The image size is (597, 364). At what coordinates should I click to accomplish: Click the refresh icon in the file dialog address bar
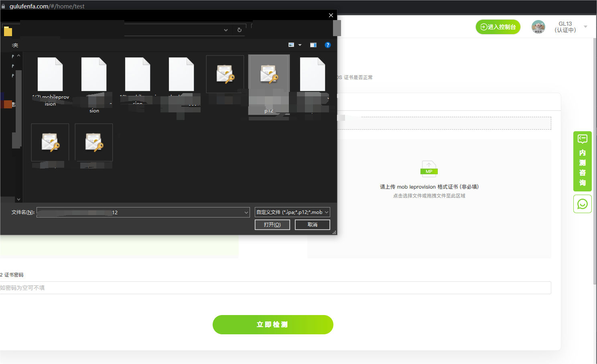(x=240, y=30)
